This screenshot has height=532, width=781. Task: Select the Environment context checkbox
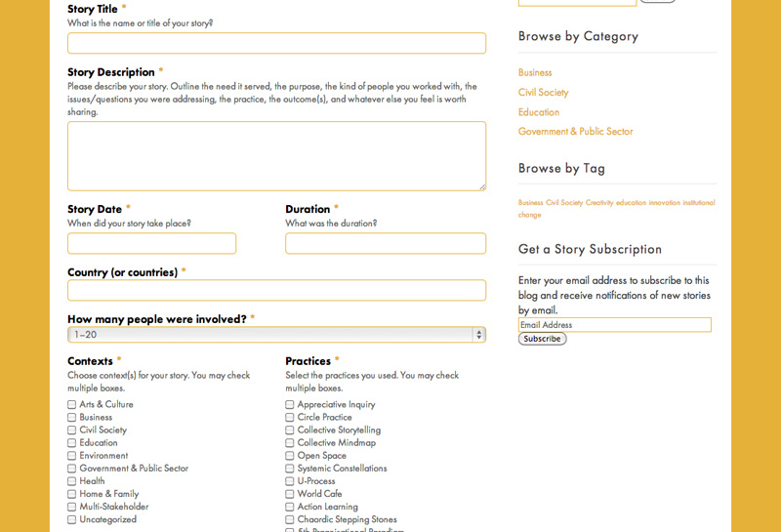71,456
